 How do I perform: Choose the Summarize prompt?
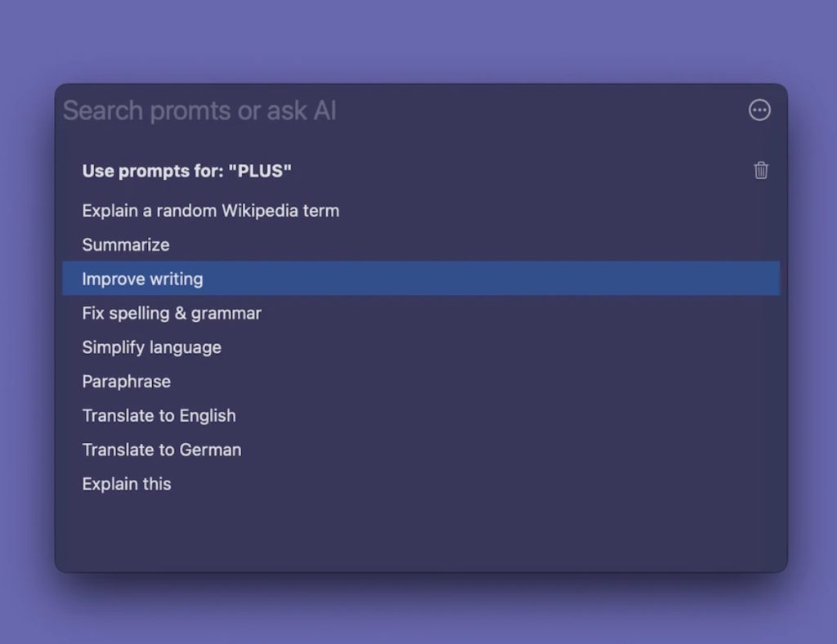click(x=126, y=245)
